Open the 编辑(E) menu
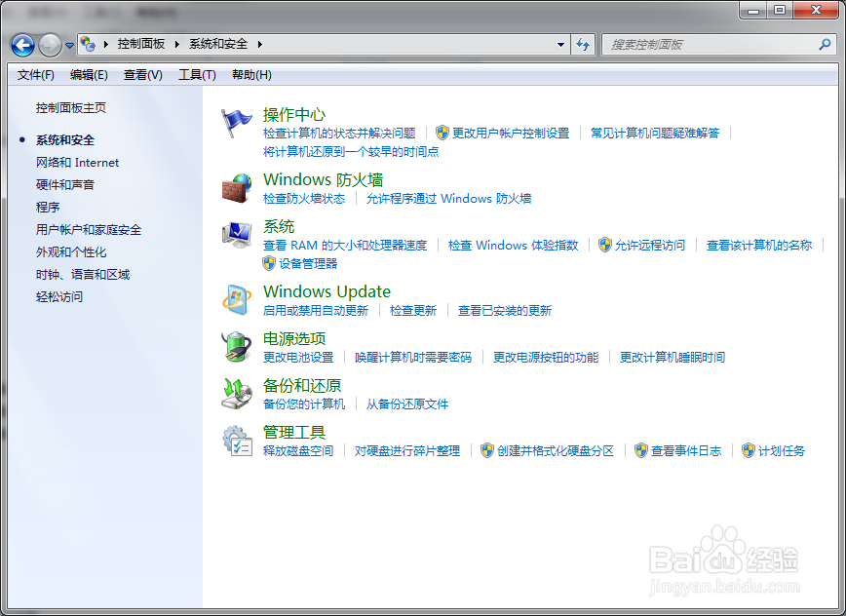The width and height of the screenshot is (846, 616). coord(89,75)
